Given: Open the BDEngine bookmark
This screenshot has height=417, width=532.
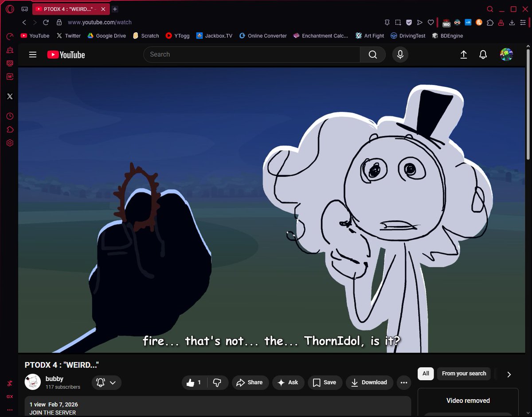Looking at the screenshot, I should pos(448,36).
